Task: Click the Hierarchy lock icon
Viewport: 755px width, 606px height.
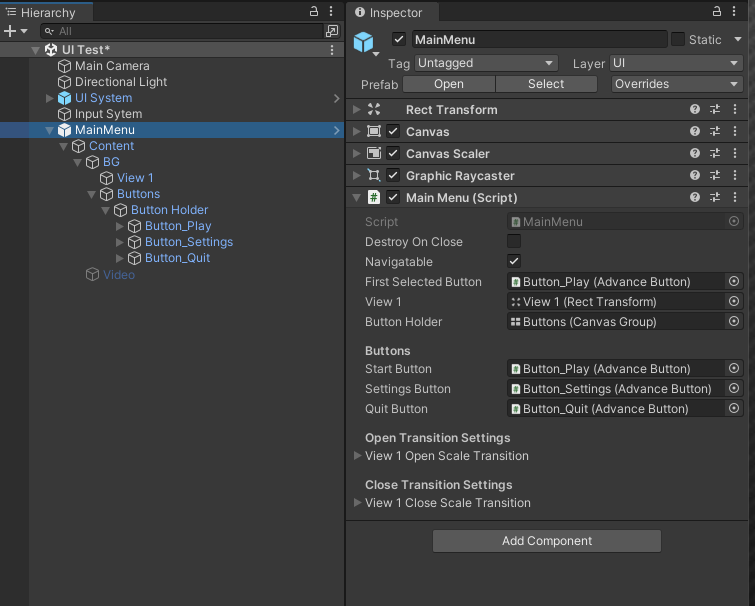Action: coord(315,11)
